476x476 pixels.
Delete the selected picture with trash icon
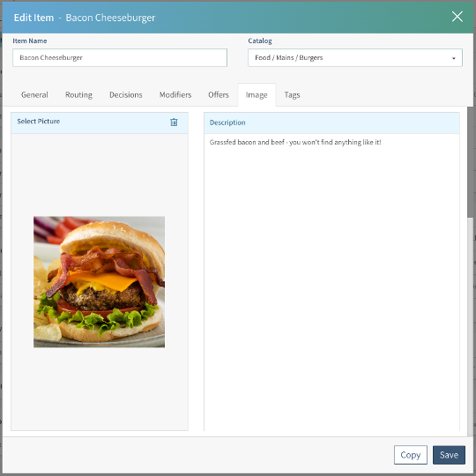(174, 122)
